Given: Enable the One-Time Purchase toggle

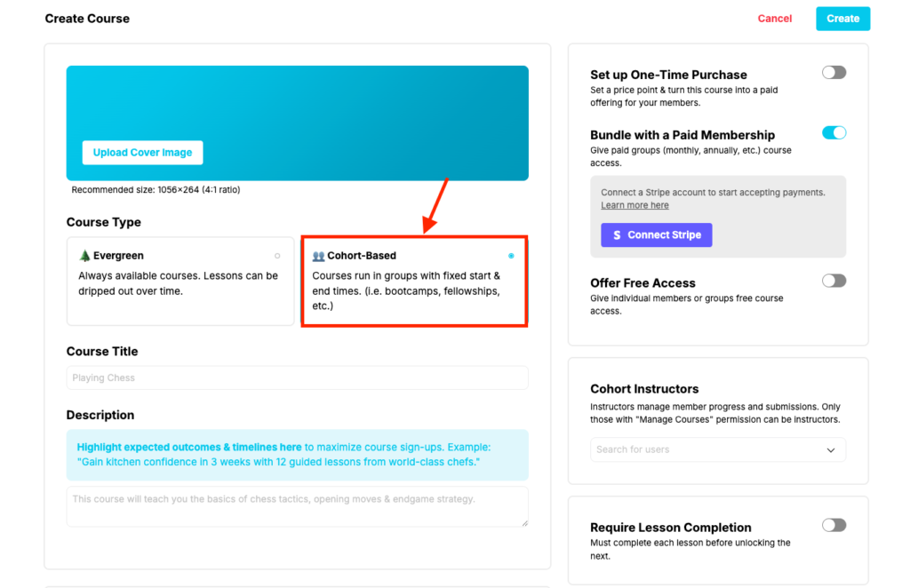Looking at the screenshot, I should (x=834, y=73).
